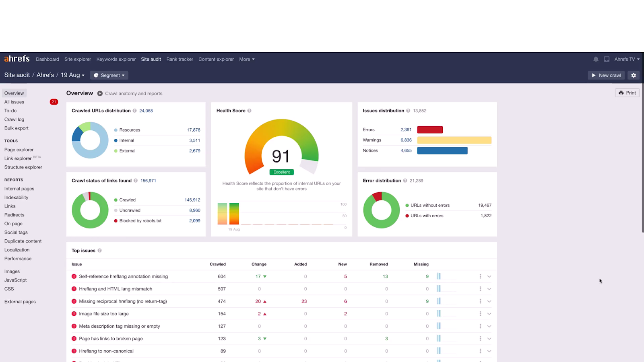Image resolution: width=644 pixels, height=362 pixels.
Task: Open crawl settings gear
Action: pos(634,75)
